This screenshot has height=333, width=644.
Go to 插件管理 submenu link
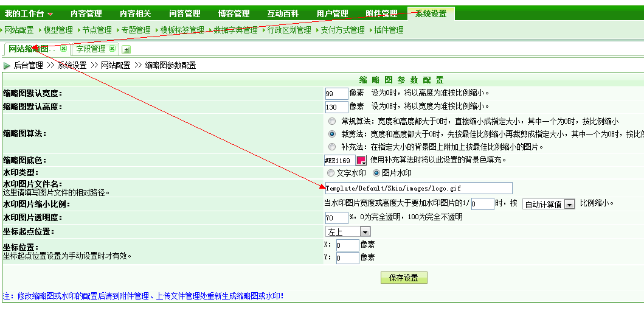(x=389, y=30)
